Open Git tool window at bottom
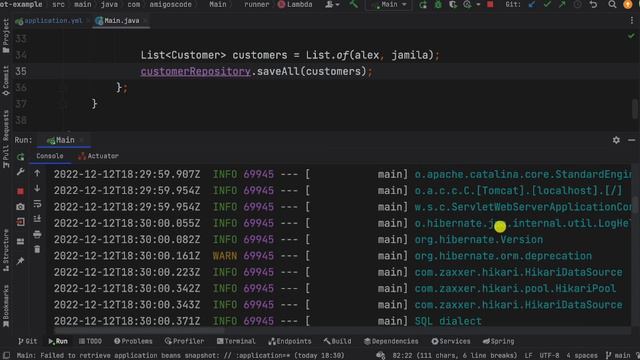 pyautogui.click(x=27, y=341)
